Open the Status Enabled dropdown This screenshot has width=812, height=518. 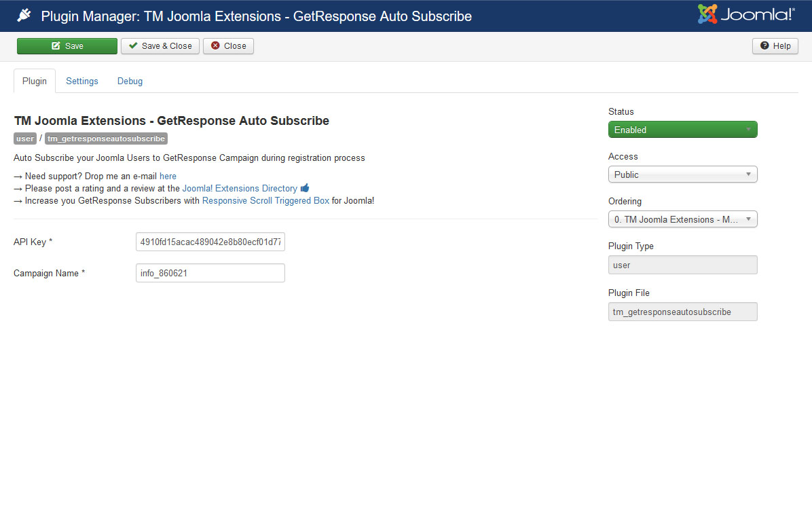682,130
